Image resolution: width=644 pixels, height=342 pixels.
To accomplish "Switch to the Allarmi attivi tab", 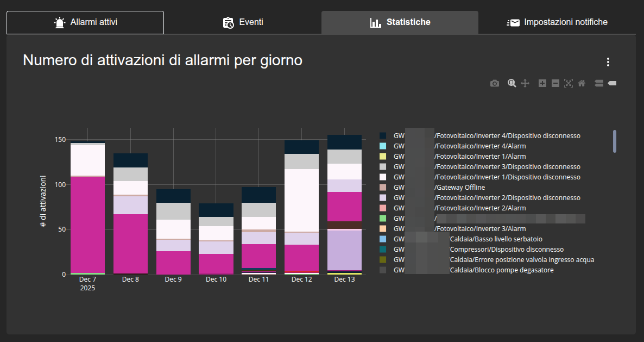I will point(85,22).
